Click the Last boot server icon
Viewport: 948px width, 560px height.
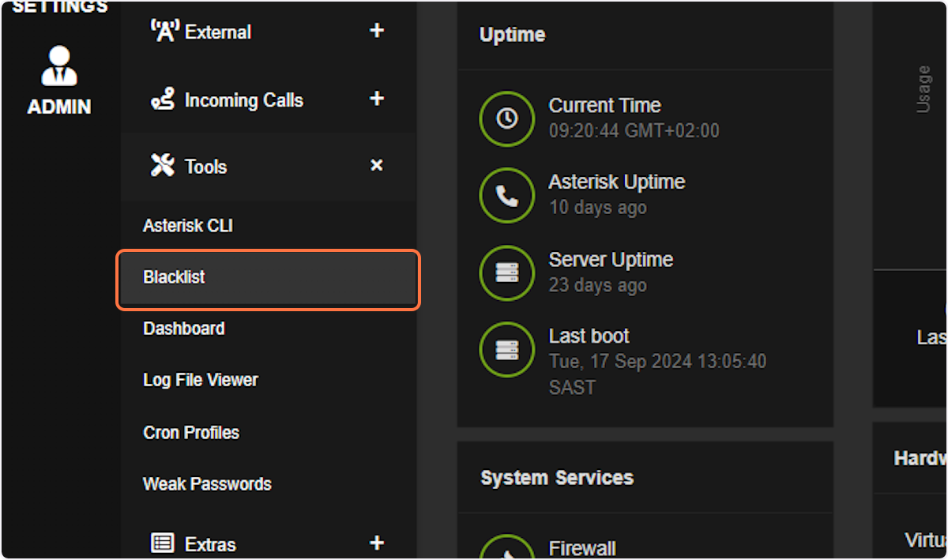(x=506, y=349)
